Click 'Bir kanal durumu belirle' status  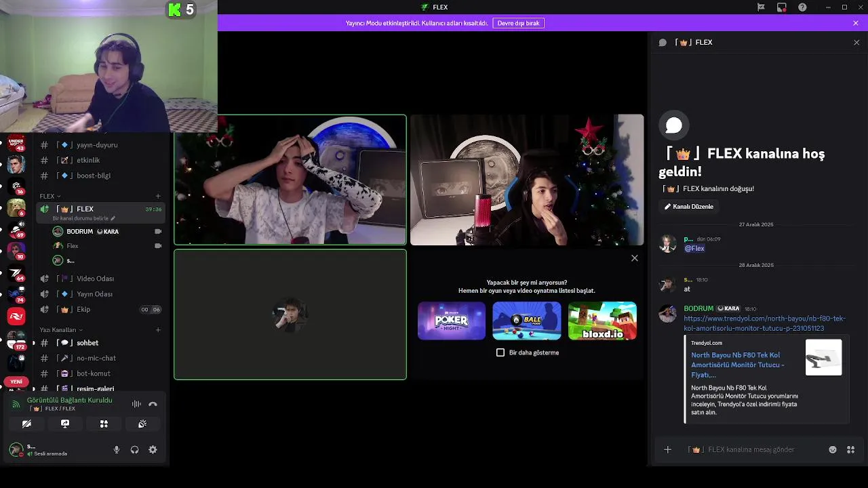(x=84, y=218)
